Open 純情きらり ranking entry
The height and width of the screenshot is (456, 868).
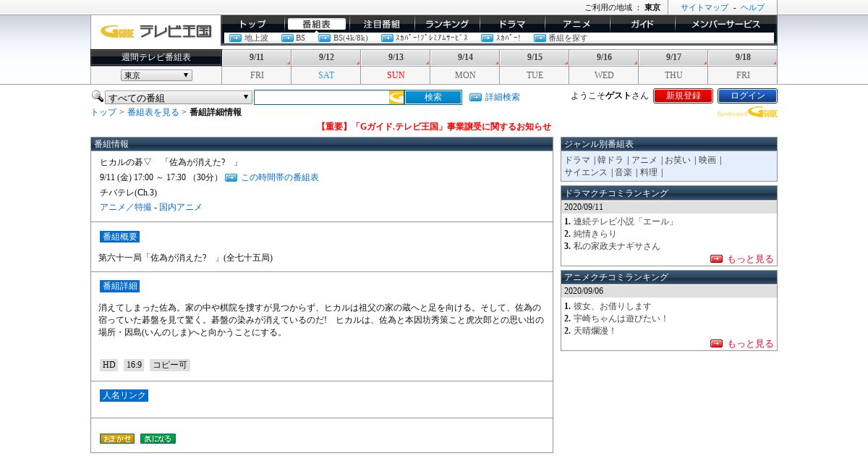point(595,234)
